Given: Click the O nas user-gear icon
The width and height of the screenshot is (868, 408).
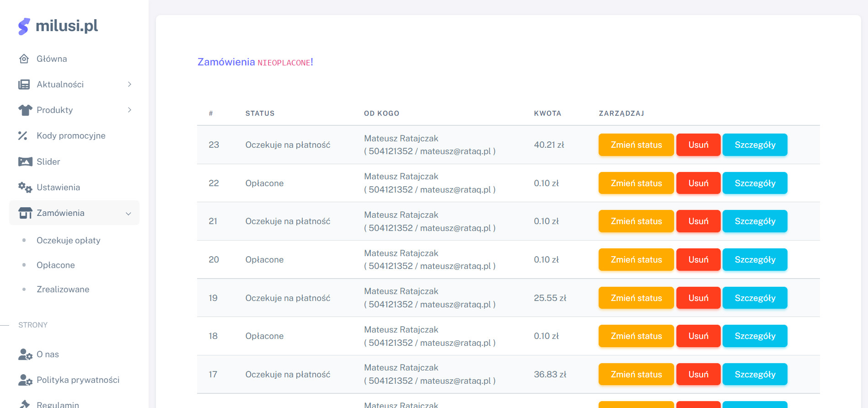Looking at the screenshot, I should click(25, 354).
